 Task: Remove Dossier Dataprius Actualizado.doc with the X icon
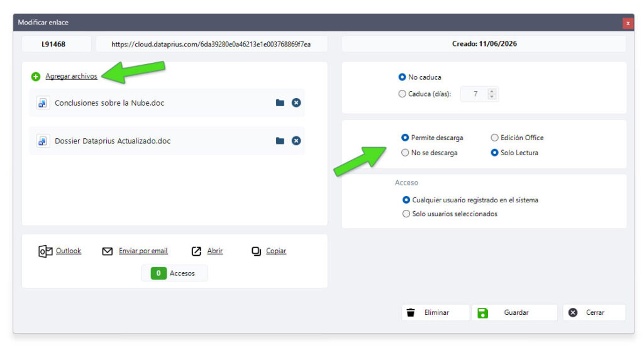click(x=296, y=141)
